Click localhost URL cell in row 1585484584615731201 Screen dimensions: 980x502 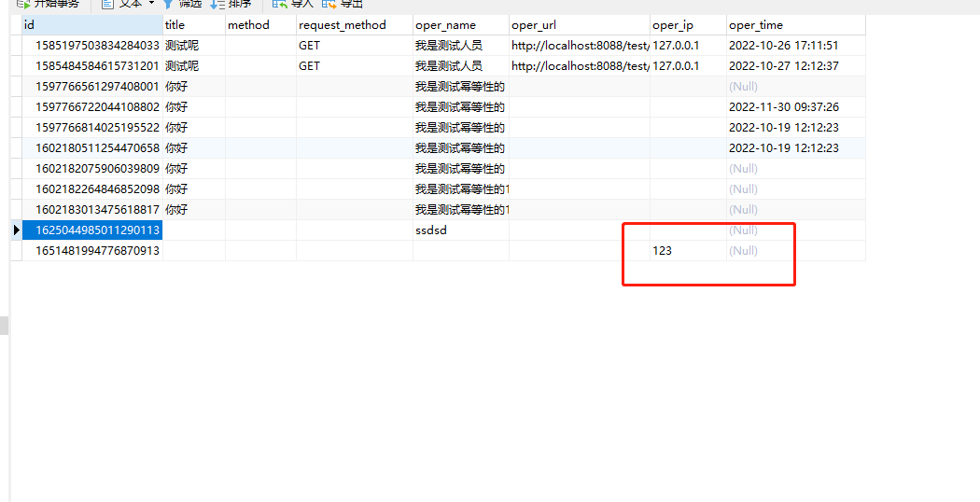point(580,65)
